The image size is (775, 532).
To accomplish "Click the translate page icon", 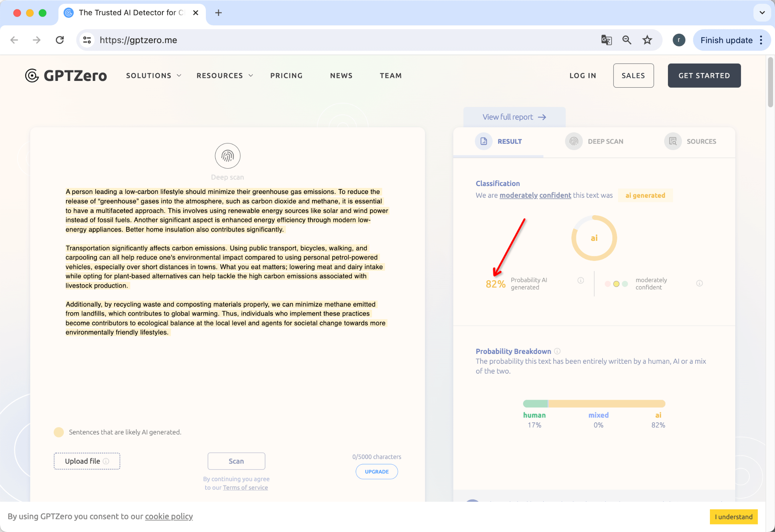I will tap(606, 40).
